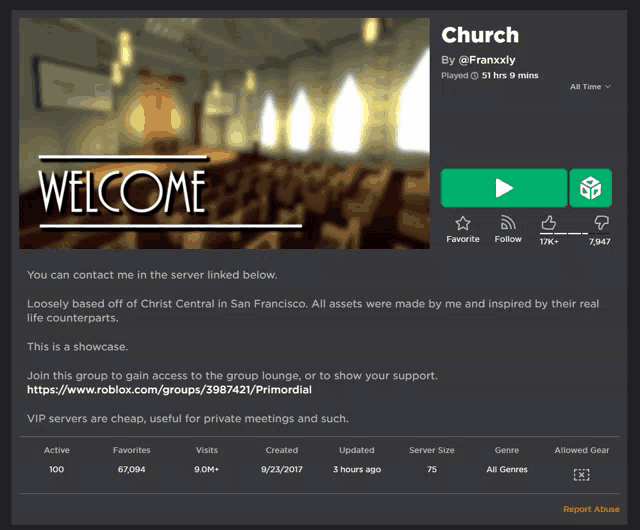Click the Report Abuse link
The height and width of the screenshot is (530, 640).
tap(591, 509)
